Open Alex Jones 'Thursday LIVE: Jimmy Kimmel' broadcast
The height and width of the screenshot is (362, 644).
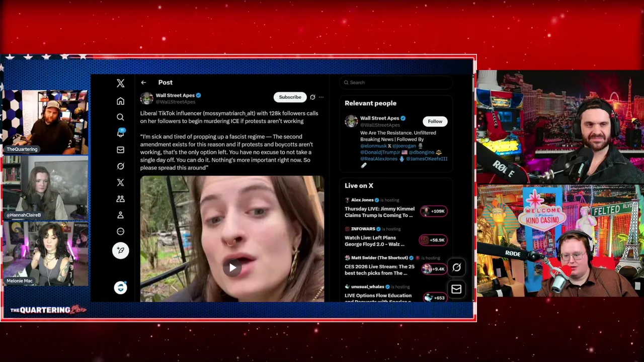click(379, 212)
